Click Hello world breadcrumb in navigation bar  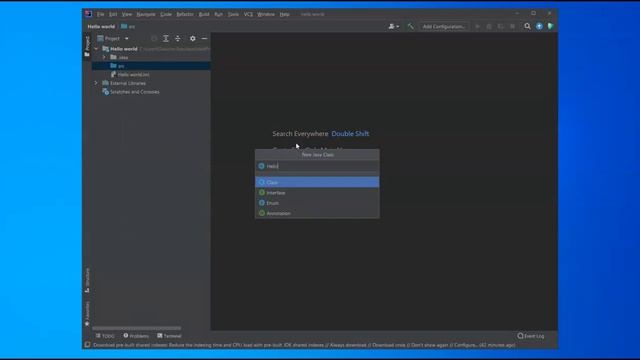pyautogui.click(x=101, y=27)
